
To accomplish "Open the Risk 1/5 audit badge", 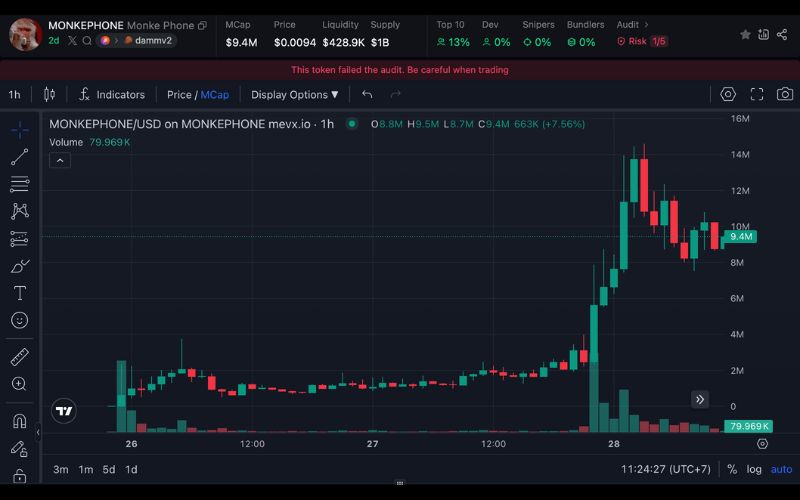I will [x=642, y=41].
